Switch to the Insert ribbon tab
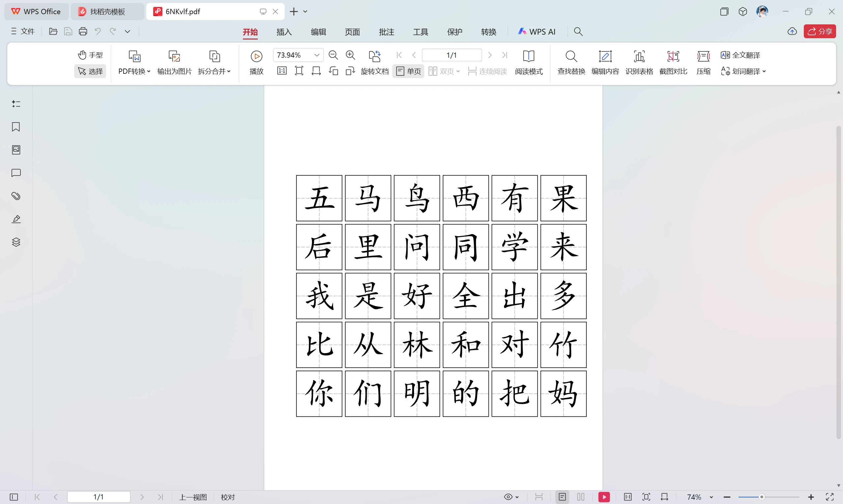This screenshot has height=504, width=843. tap(284, 32)
